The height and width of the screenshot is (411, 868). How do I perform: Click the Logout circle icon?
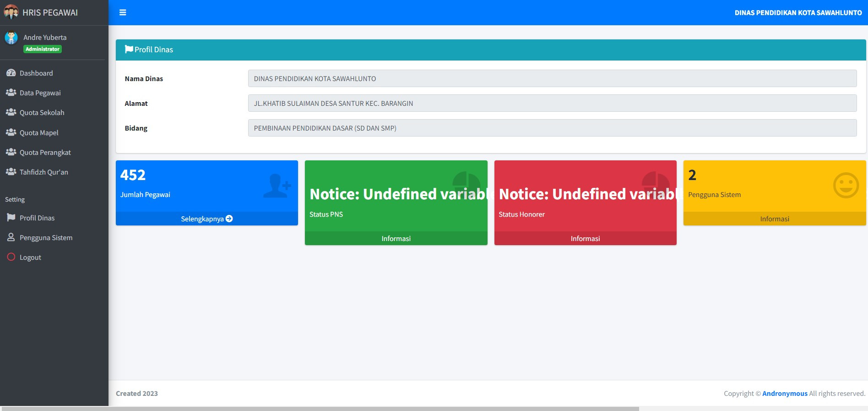click(x=11, y=257)
